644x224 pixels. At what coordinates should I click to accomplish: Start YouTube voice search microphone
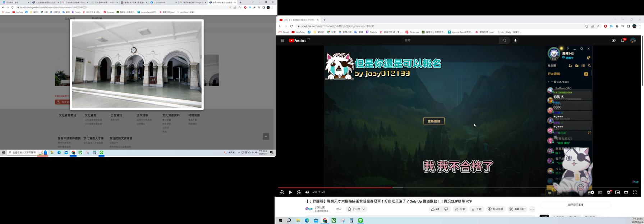click(515, 41)
